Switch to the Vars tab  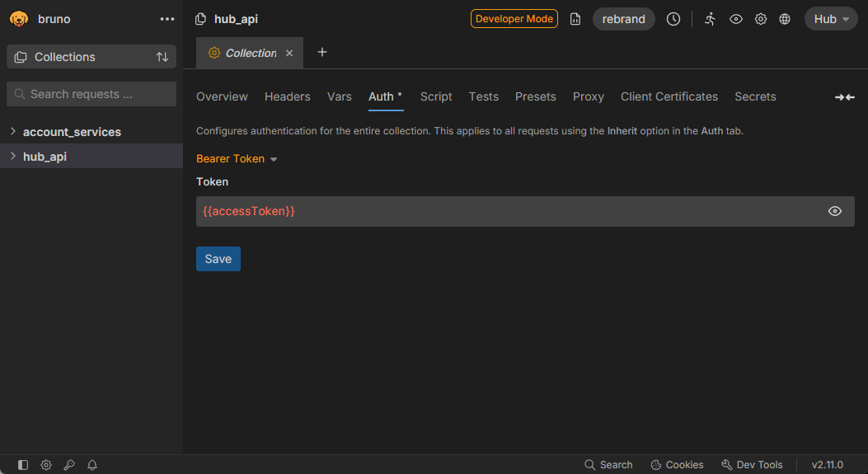pyautogui.click(x=340, y=96)
